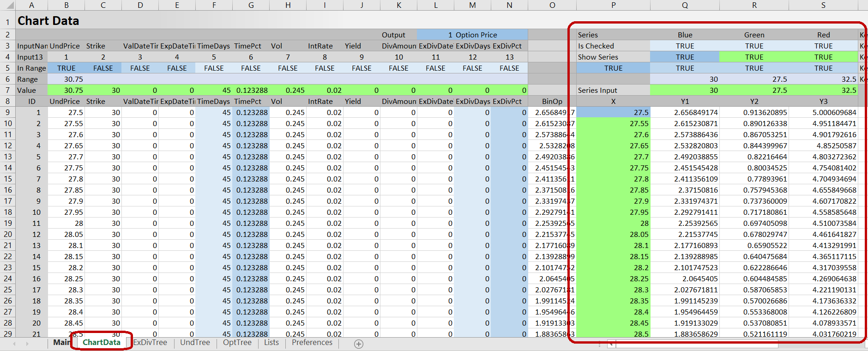Select column A header

(x=31, y=5)
